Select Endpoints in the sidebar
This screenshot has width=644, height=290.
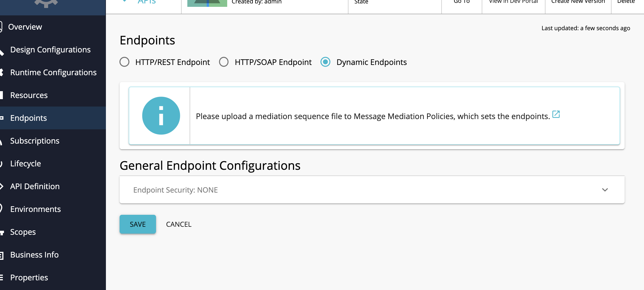coord(53,118)
